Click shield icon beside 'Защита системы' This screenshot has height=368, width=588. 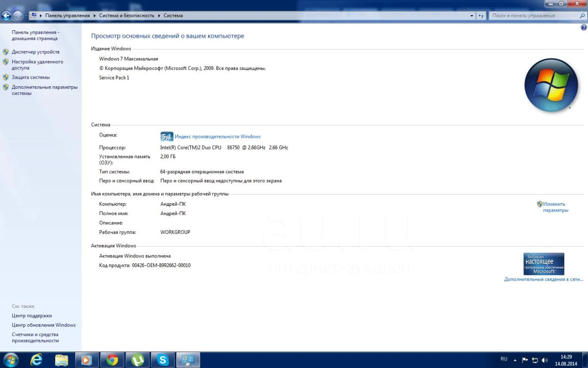[5, 77]
